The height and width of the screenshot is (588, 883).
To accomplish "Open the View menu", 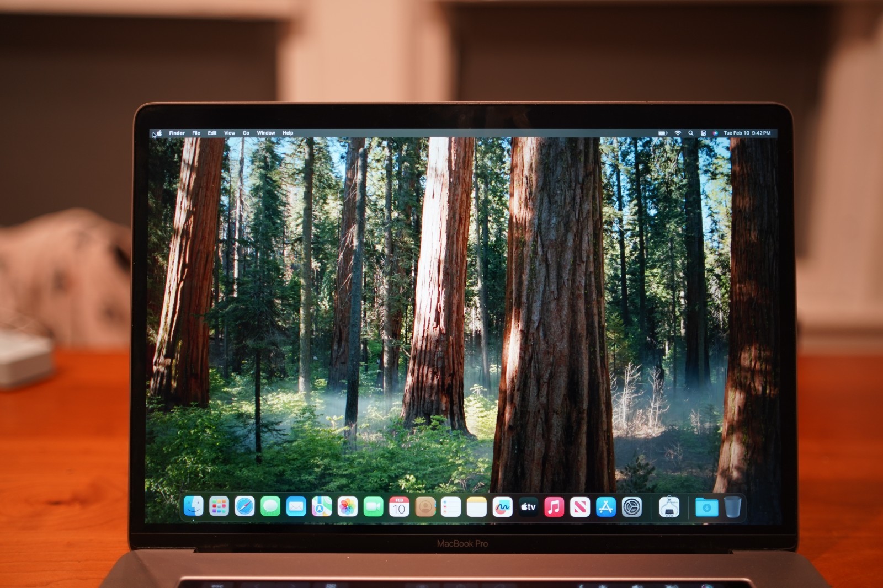I will (230, 133).
